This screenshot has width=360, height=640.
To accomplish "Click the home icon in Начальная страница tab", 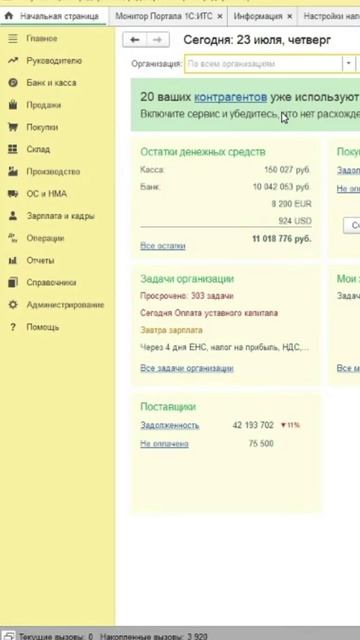I will point(9,16).
